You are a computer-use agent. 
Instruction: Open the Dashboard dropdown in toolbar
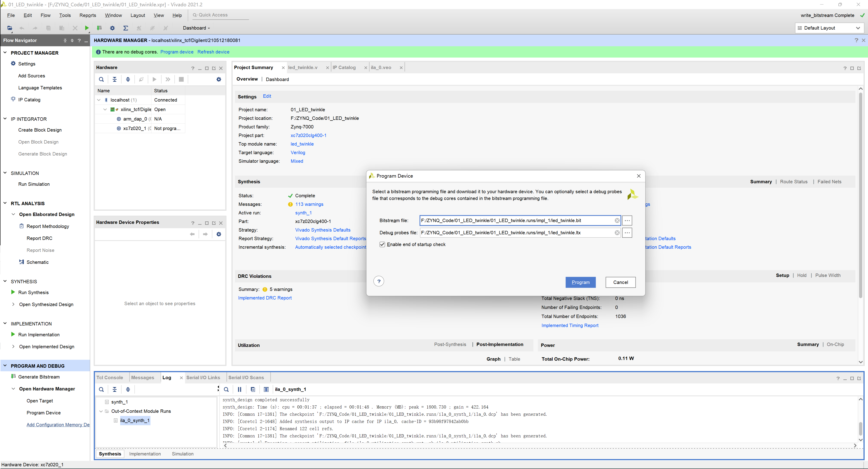tap(197, 28)
